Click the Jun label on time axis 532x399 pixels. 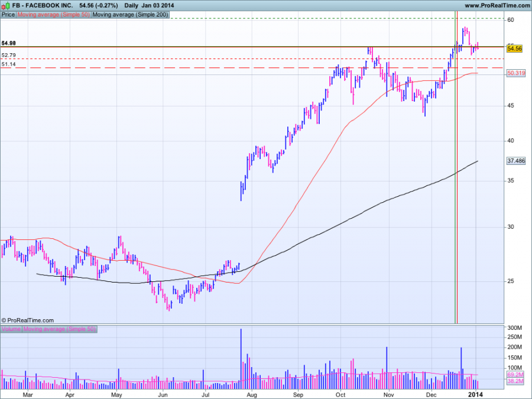tap(163, 395)
